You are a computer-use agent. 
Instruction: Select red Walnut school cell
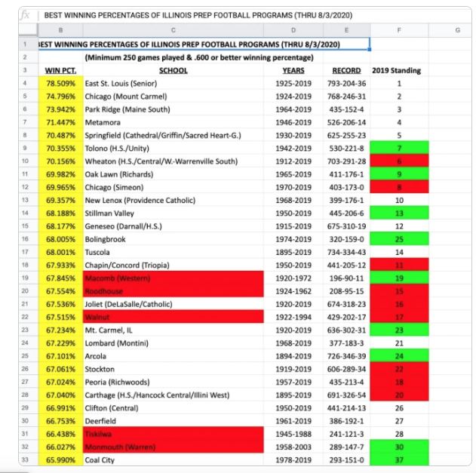pyautogui.click(x=173, y=317)
